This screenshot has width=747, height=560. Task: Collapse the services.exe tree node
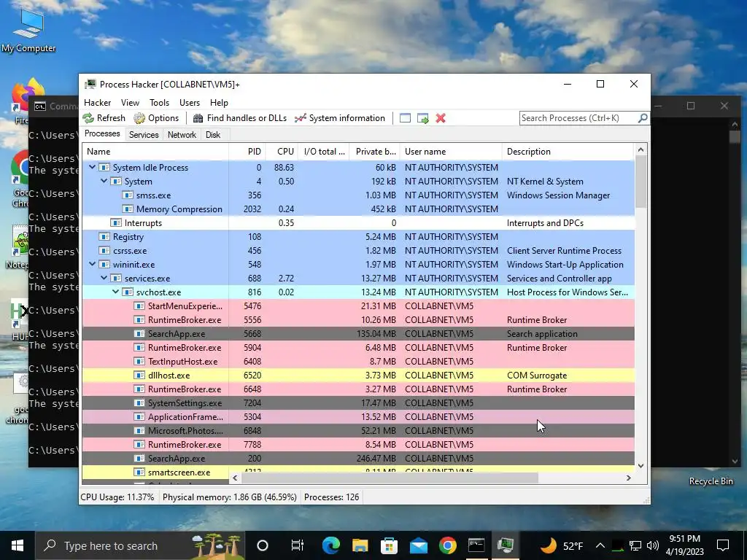click(x=104, y=278)
